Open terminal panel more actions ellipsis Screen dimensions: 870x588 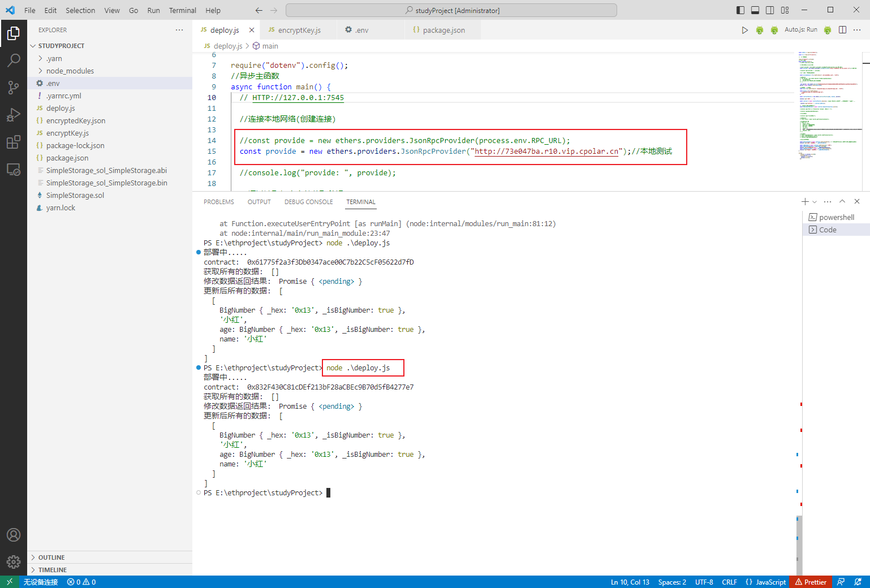828,202
